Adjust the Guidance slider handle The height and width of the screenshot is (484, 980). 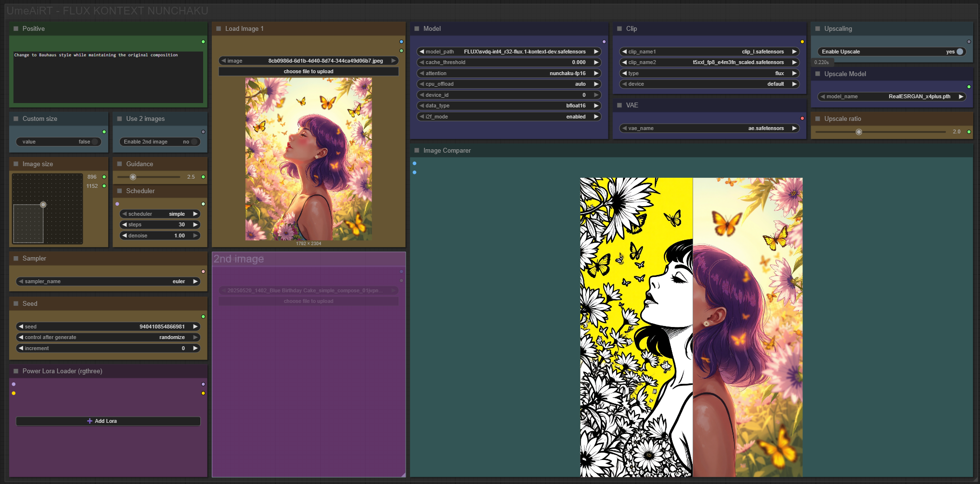133,177
